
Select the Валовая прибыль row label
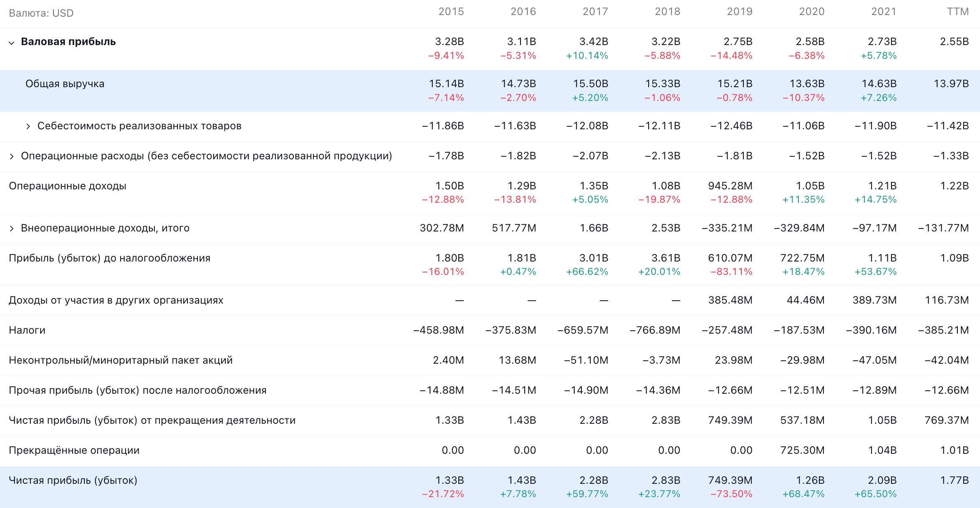coord(68,42)
